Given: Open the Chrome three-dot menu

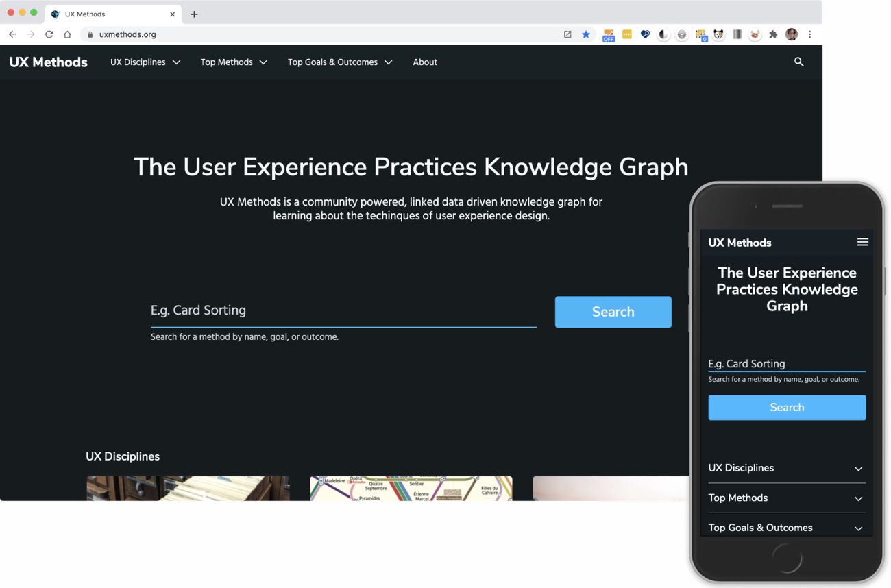Looking at the screenshot, I should coord(809,34).
